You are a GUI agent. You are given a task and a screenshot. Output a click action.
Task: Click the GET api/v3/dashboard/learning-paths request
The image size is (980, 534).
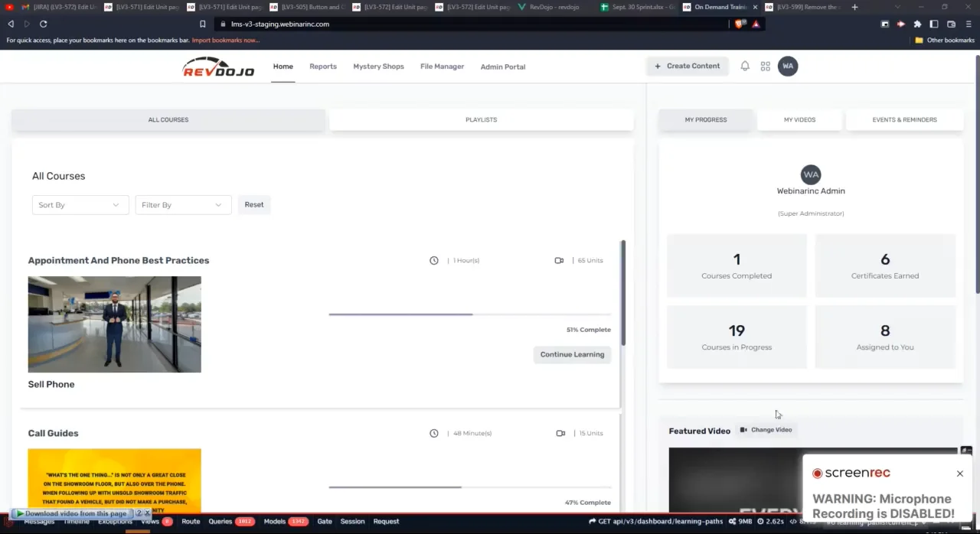(x=656, y=522)
